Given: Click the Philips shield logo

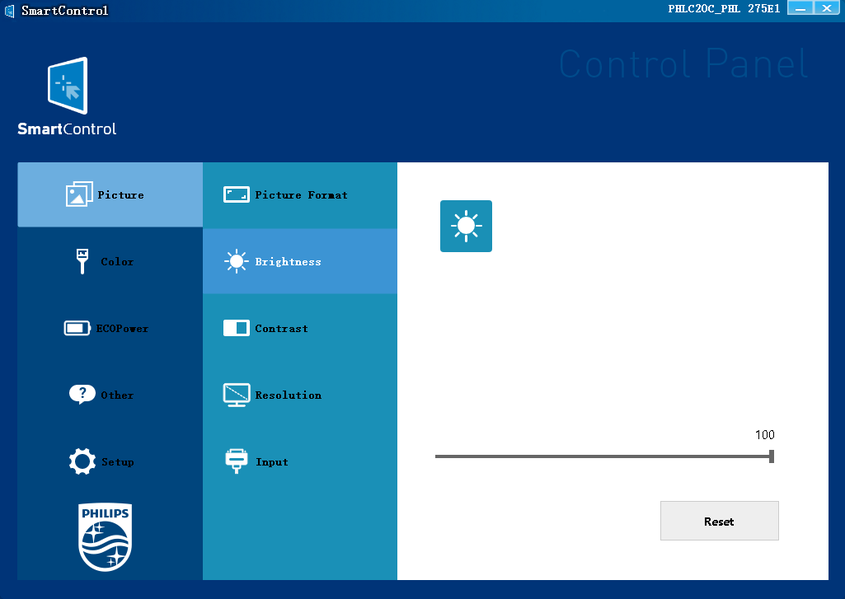Looking at the screenshot, I should pyautogui.click(x=105, y=537).
